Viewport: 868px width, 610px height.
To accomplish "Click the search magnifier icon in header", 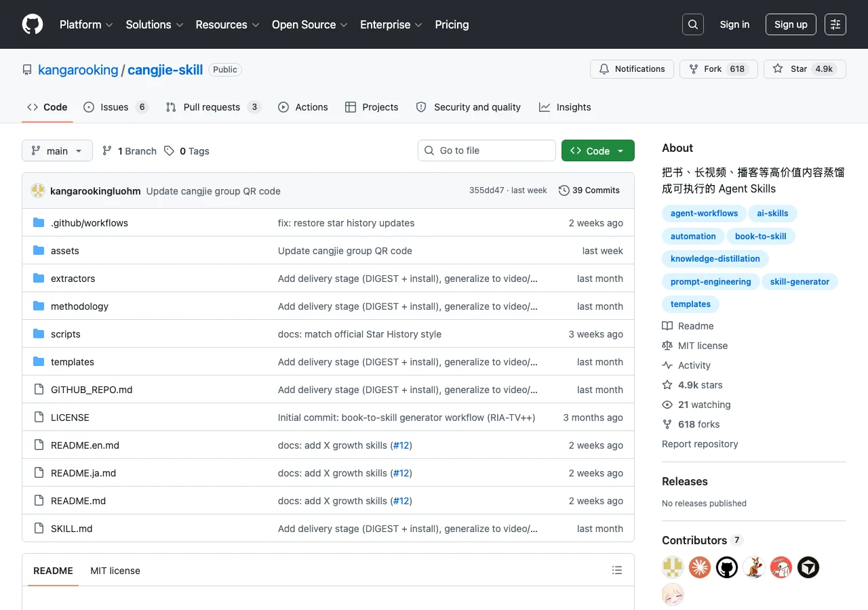I will point(693,24).
